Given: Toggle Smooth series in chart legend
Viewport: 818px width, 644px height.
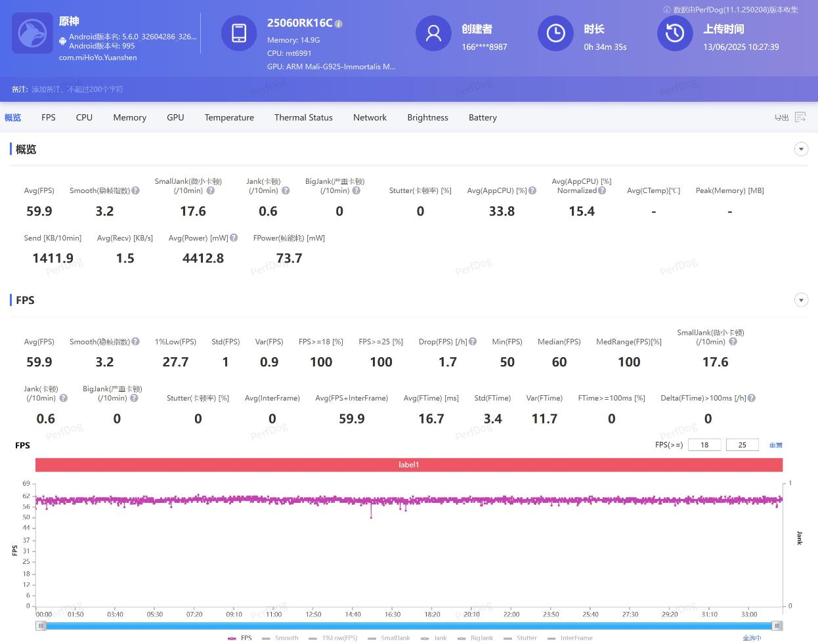Looking at the screenshot, I should [x=280, y=637].
